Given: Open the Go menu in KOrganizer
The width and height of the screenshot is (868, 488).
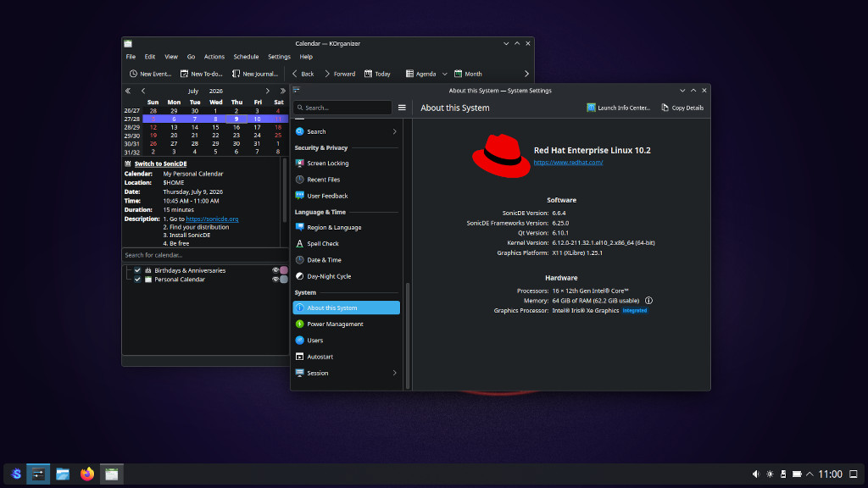Looking at the screenshot, I should click(x=191, y=57).
